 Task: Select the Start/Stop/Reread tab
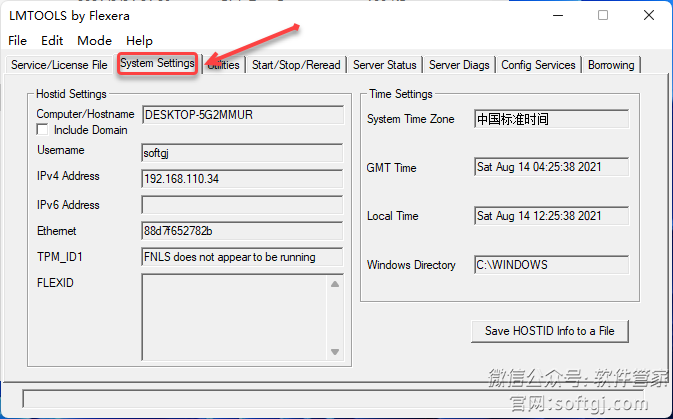pos(296,65)
